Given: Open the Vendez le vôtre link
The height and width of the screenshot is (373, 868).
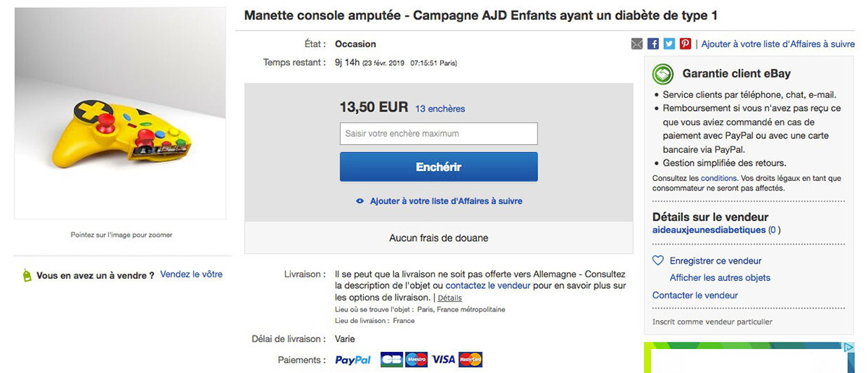Looking at the screenshot, I should (191, 274).
